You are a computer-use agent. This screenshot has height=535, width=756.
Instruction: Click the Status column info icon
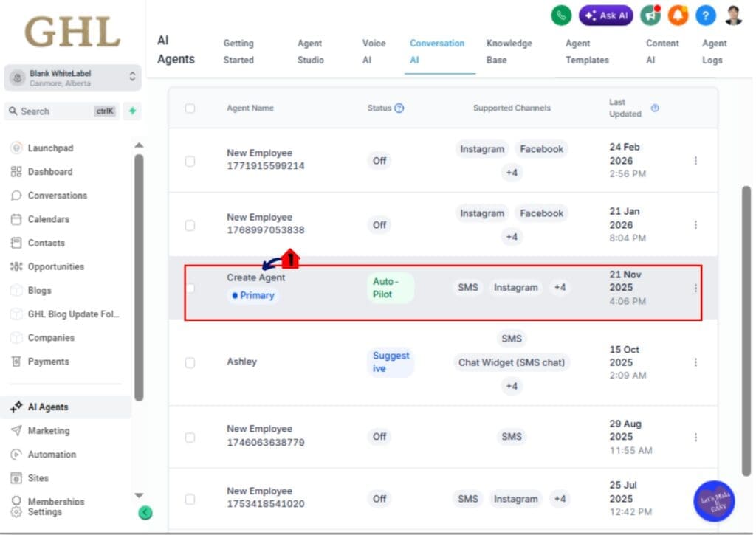coord(399,108)
